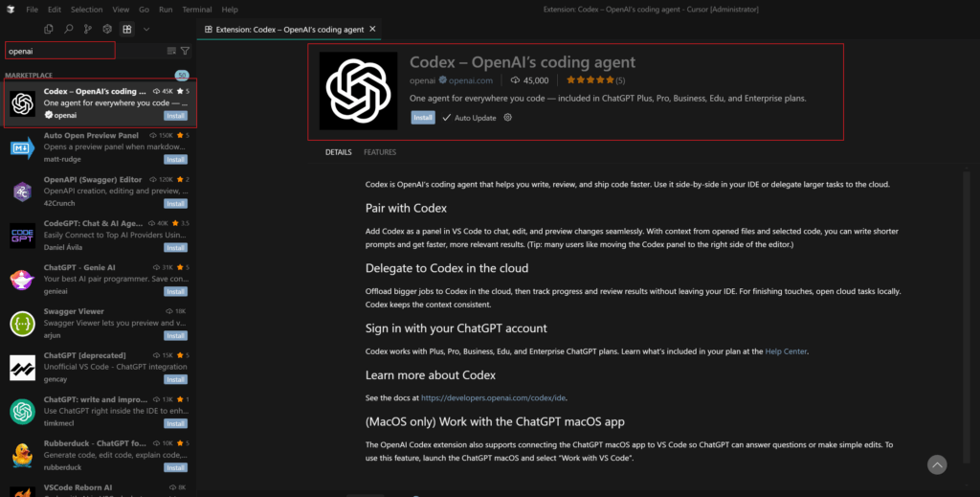Viewport: 980px width, 497px height.
Task: Install Codex from the detail page
Action: (x=422, y=118)
